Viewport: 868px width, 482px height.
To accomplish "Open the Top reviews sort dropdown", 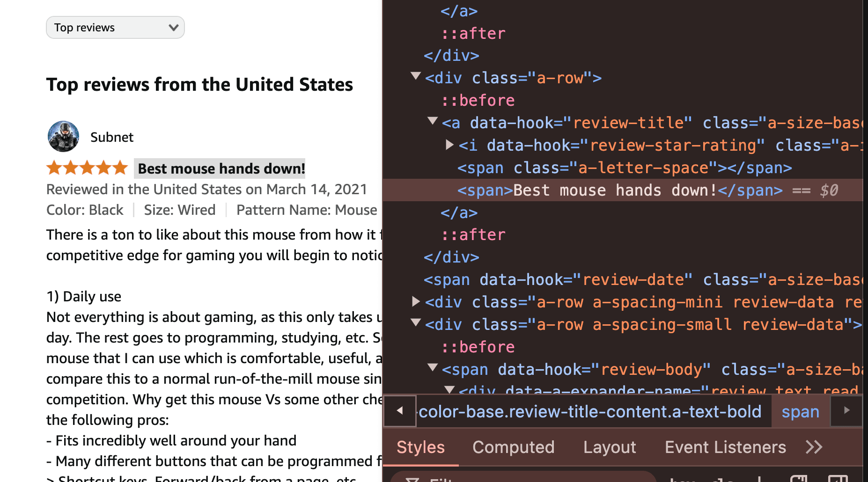I will [115, 28].
